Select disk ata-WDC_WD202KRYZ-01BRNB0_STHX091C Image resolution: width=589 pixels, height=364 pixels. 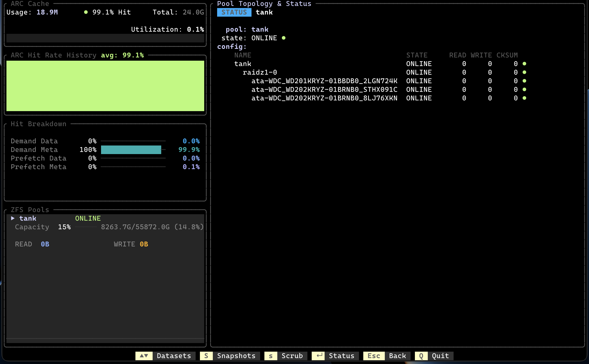[324, 89]
